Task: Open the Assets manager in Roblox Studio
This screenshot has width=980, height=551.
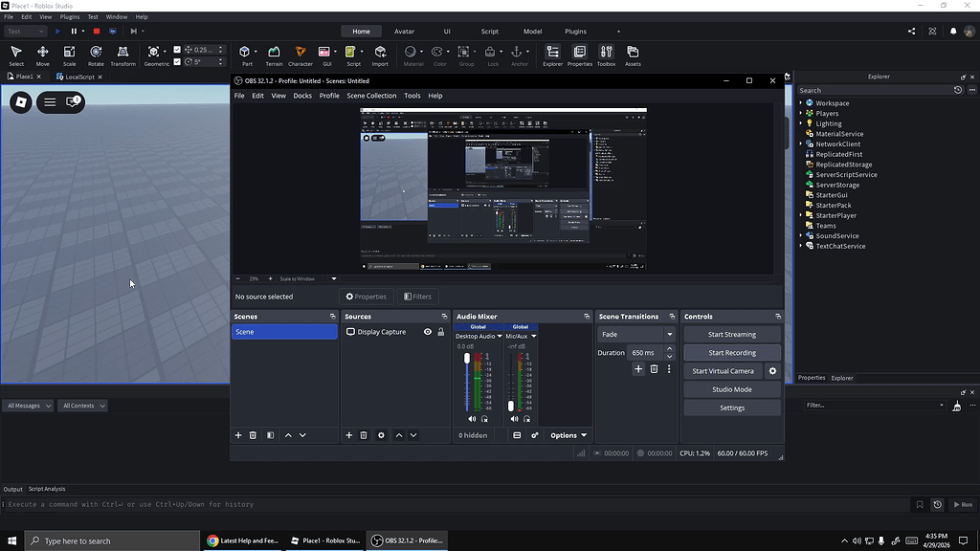Action: (x=633, y=55)
